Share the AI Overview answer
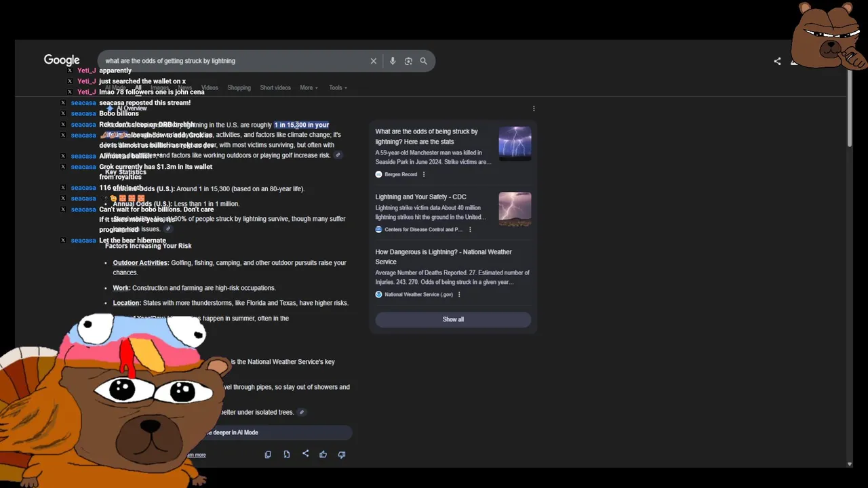 [305, 454]
